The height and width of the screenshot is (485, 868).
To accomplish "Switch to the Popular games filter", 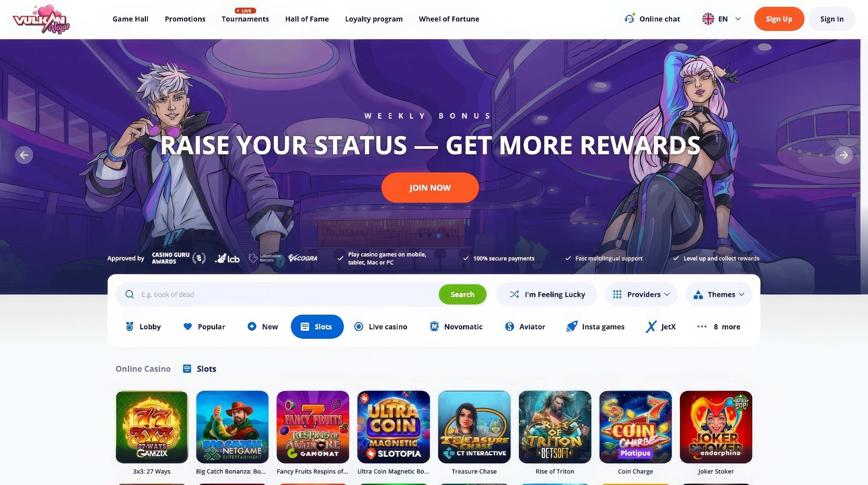I will tap(204, 326).
